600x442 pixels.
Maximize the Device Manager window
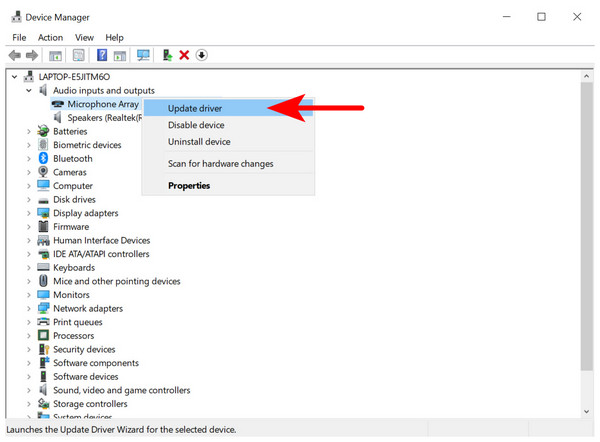coord(541,17)
